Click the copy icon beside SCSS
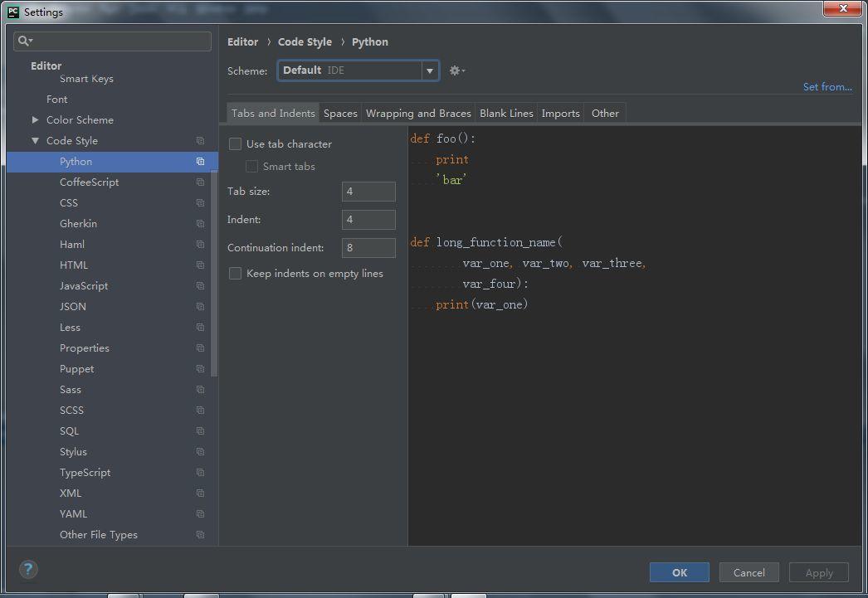Viewport: 868px width, 598px height. click(x=200, y=411)
